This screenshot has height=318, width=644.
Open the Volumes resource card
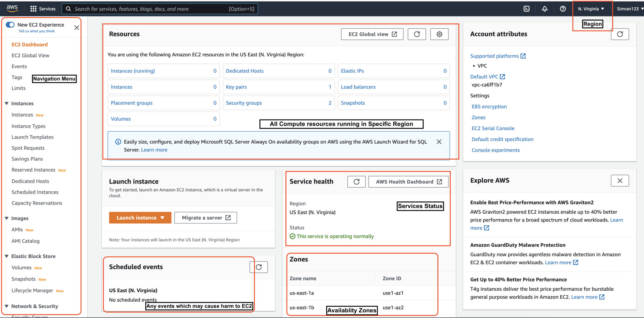tap(164, 119)
